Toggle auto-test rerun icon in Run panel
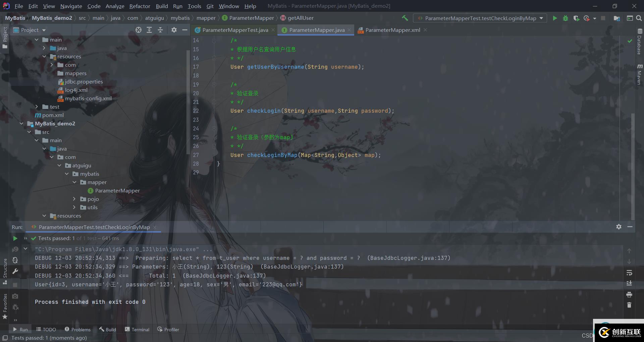The image size is (644, 342). [x=15, y=260]
